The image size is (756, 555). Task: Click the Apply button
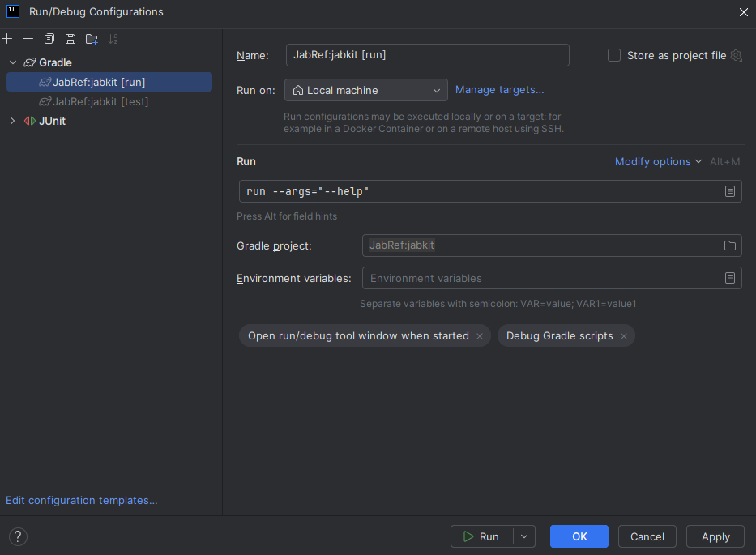(x=715, y=536)
